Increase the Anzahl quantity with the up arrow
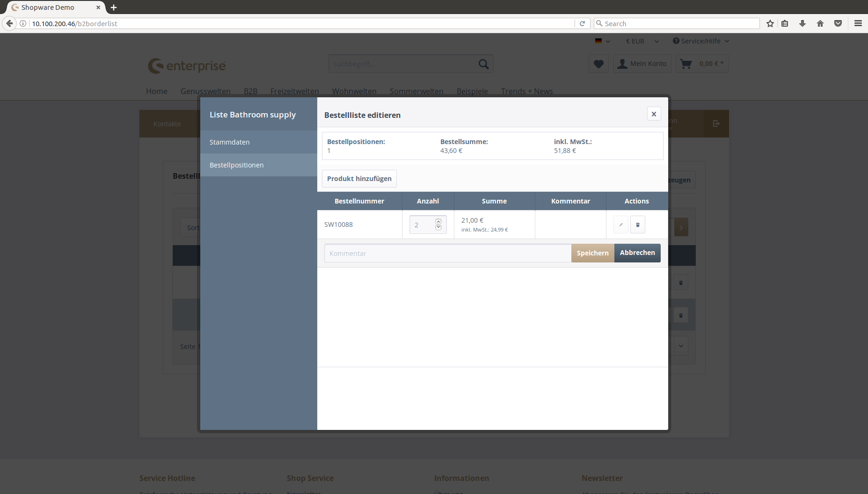868x494 pixels. point(438,222)
